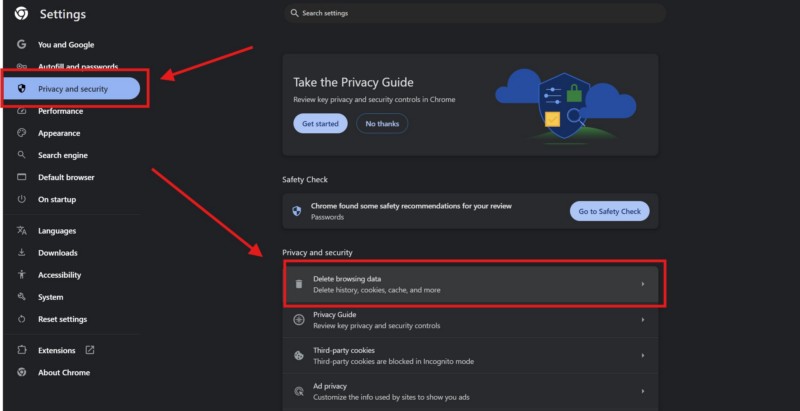Select Downloads in the sidebar
This screenshot has height=411, width=800.
click(57, 253)
